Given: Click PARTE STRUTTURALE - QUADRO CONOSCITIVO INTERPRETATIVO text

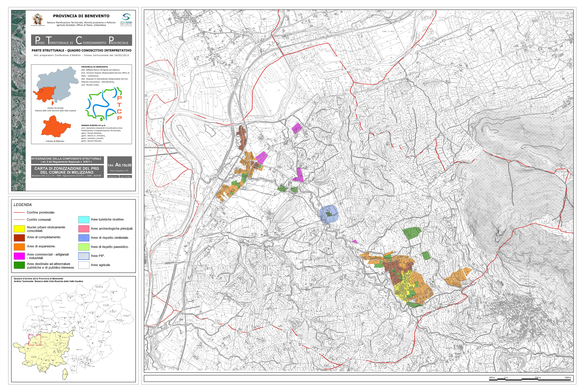Looking at the screenshot, I should pyautogui.click(x=82, y=50).
